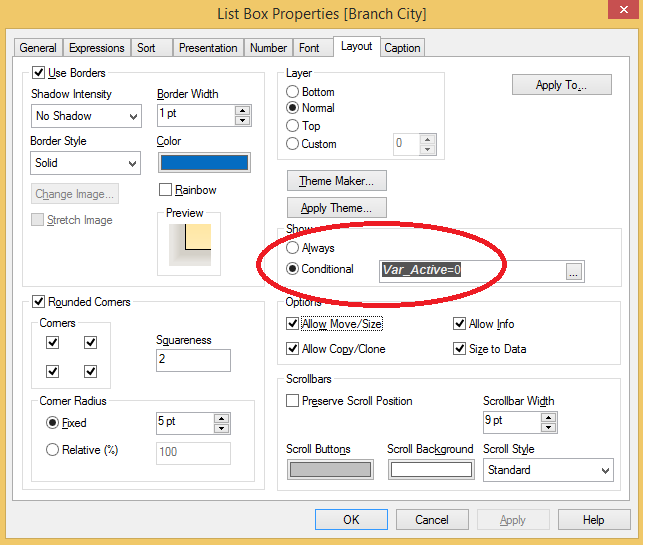Open the conditional expression editor ellipsis button
This screenshot has height=545, width=645.
tap(573, 271)
